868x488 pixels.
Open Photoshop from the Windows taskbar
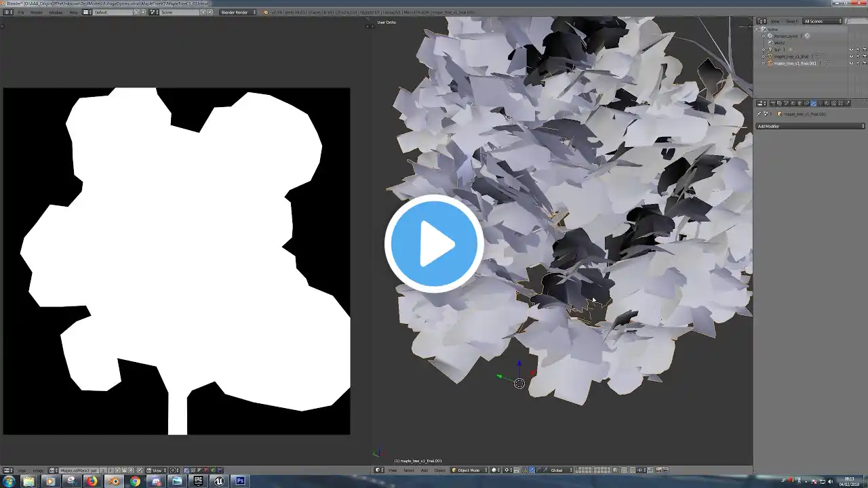click(x=240, y=481)
